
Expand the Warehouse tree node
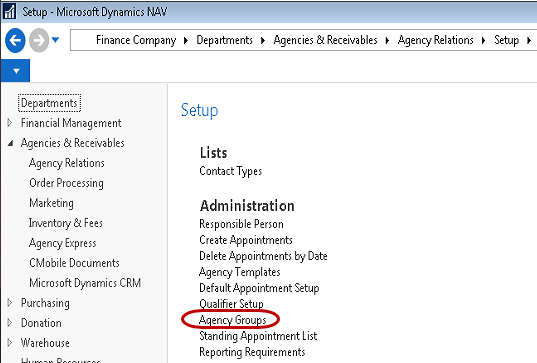tap(10, 342)
